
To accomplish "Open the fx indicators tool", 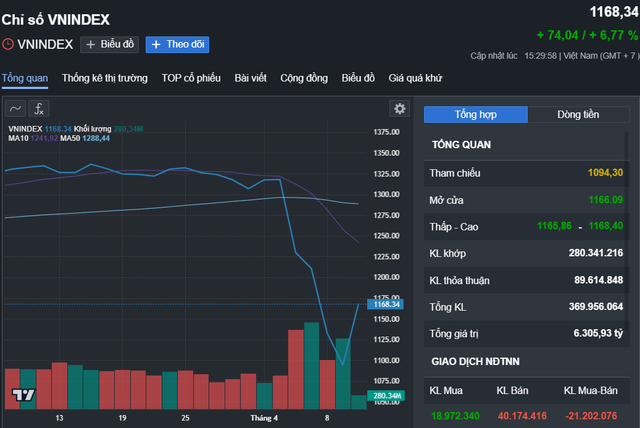I will point(39,109).
